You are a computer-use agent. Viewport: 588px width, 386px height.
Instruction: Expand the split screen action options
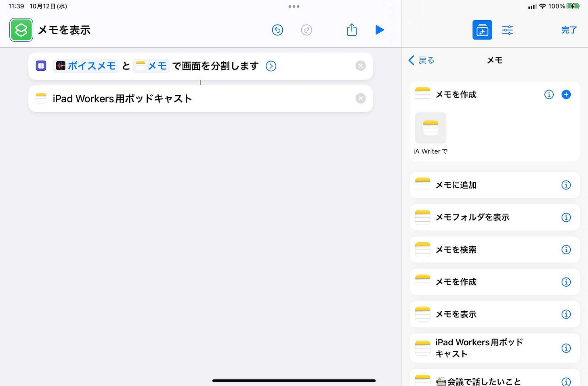(271, 66)
